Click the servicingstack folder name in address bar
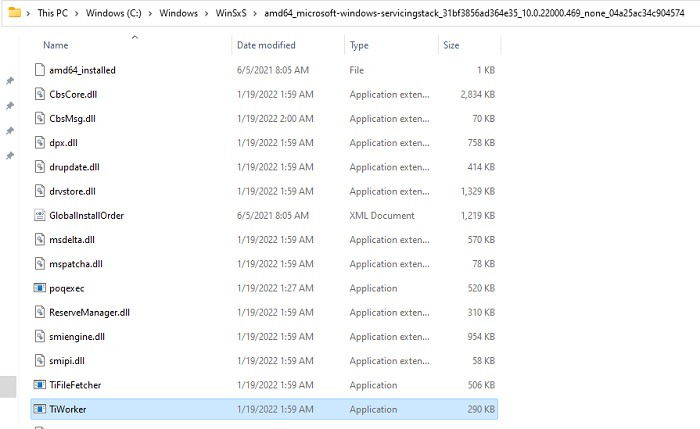 (x=474, y=13)
